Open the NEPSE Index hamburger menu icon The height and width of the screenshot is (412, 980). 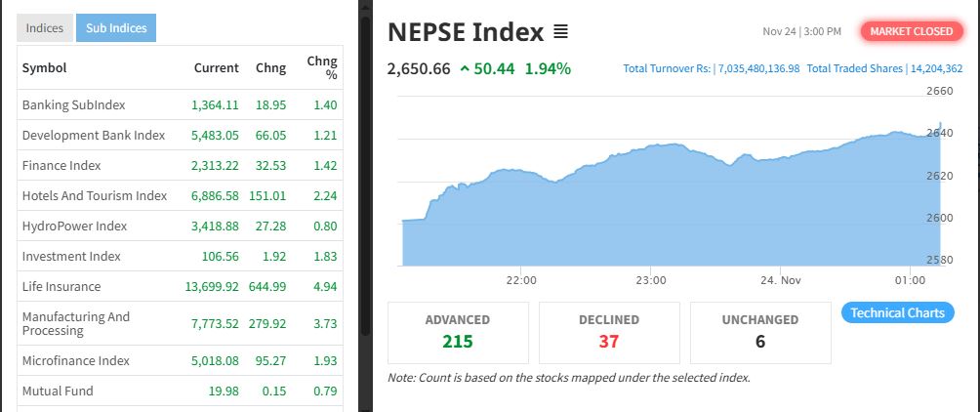click(x=560, y=31)
